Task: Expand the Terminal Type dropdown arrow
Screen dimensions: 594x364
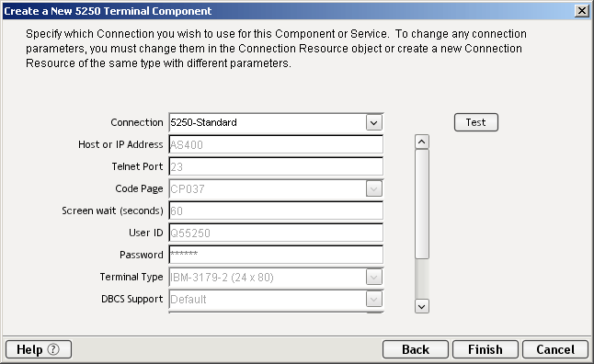Action: click(374, 278)
